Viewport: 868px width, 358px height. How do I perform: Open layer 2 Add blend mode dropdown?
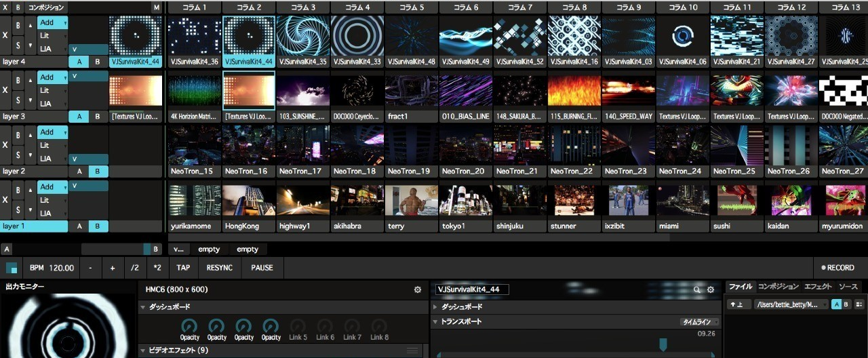point(53,132)
